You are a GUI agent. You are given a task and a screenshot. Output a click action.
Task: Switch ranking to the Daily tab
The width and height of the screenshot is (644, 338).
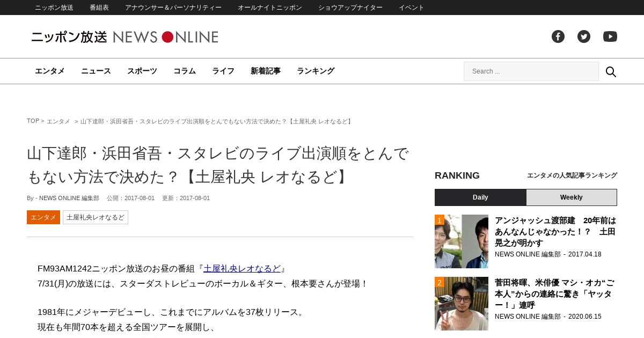[x=480, y=197]
